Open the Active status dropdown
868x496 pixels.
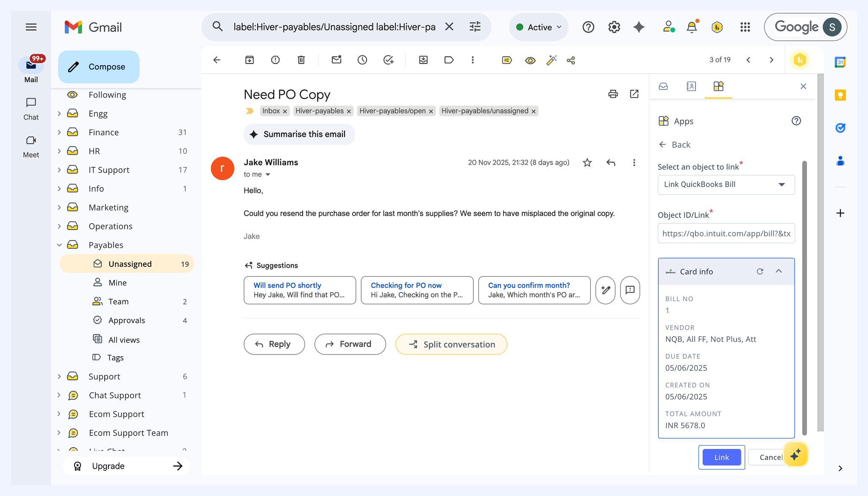539,27
